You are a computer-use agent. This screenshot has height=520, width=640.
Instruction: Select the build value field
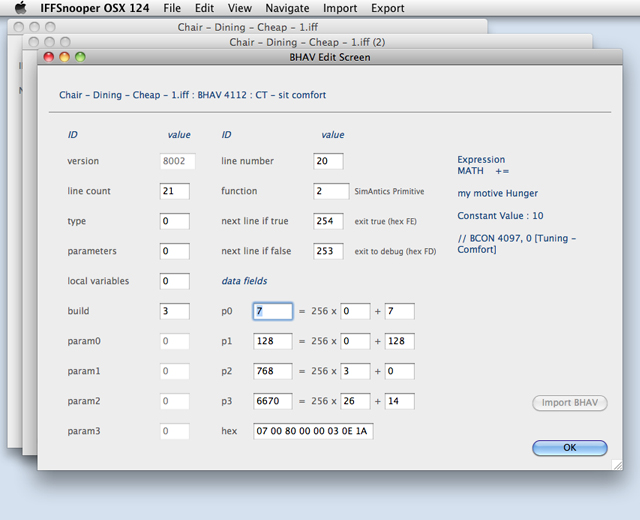point(174,311)
